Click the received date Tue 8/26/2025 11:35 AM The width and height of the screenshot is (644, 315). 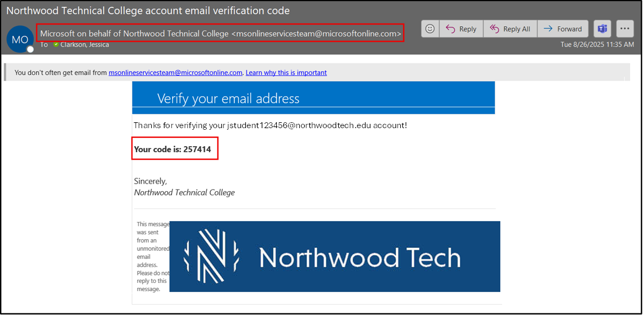click(597, 45)
